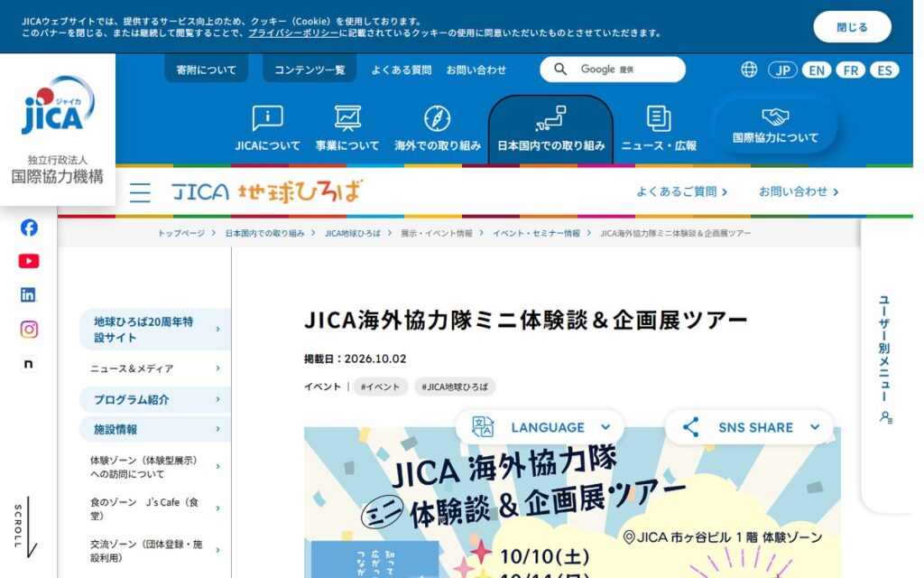
Task: Open the top よくある質問 link
Action: click(x=402, y=70)
